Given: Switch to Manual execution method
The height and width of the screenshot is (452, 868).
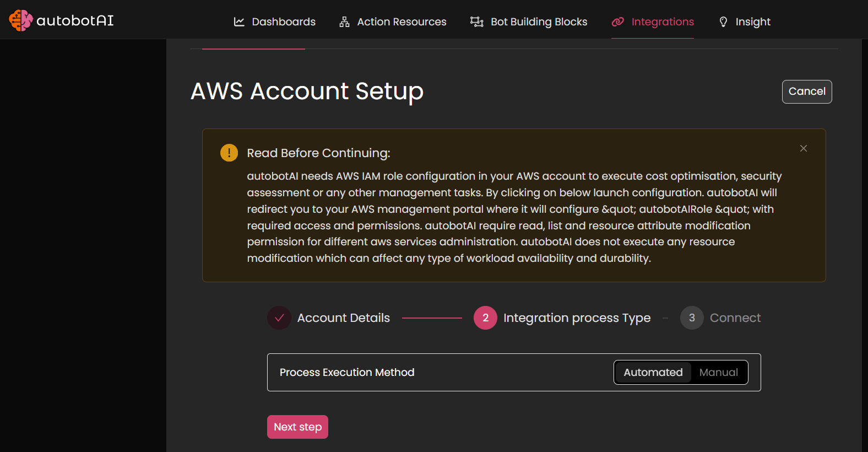Looking at the screenshot, I should click(x=718, y=373).
